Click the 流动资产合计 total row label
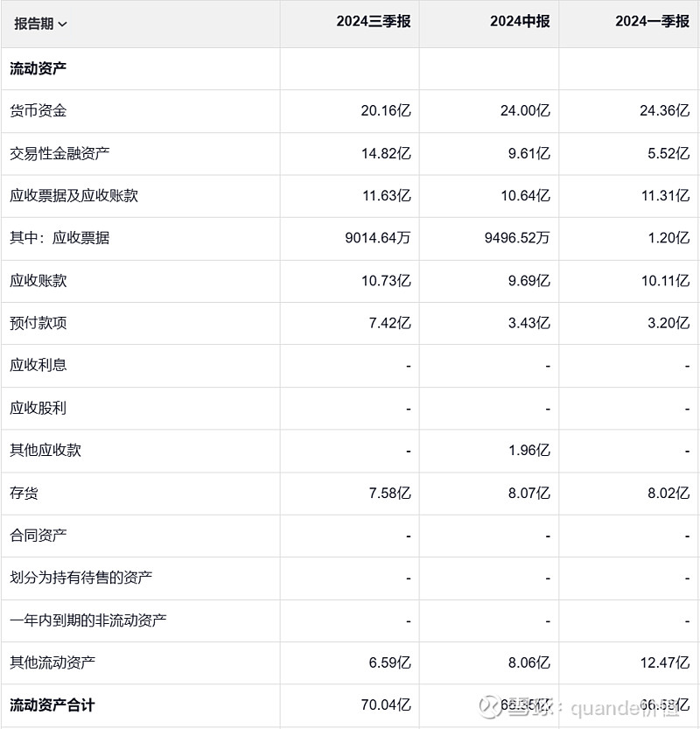This screenshot has width=700, height=729. pyautogui.click(x=52, y=705)
